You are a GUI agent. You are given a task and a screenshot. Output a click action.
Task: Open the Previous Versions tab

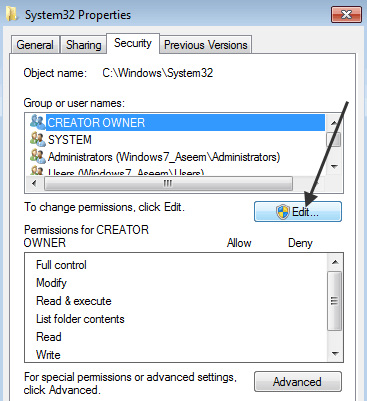(x=206, y=45)
